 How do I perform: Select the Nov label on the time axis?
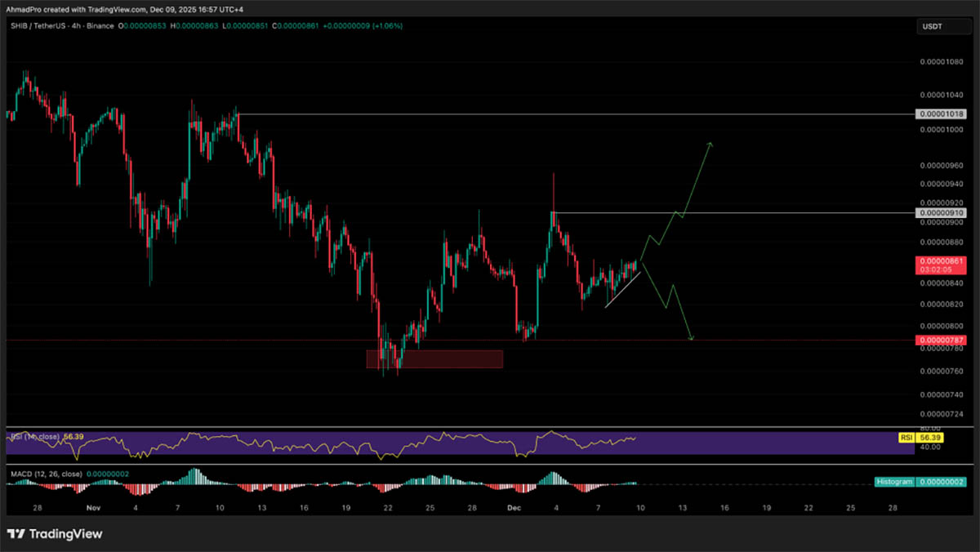[x=92, y=507]
